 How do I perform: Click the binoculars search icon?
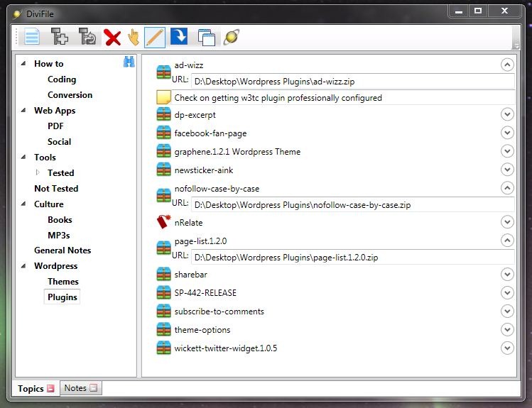pyautogui.click(x=129, y=62)
